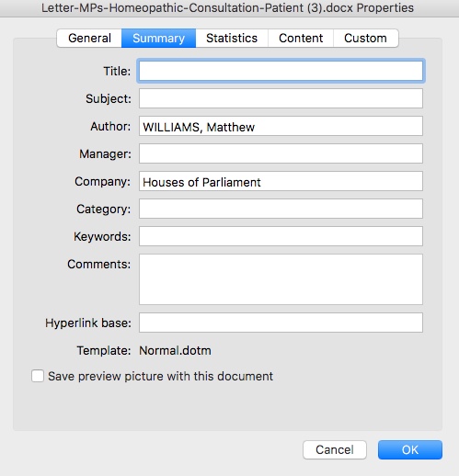Go to the Content tab
The height and width of the screenshot is (476, 459).
(x=301, y=39)
